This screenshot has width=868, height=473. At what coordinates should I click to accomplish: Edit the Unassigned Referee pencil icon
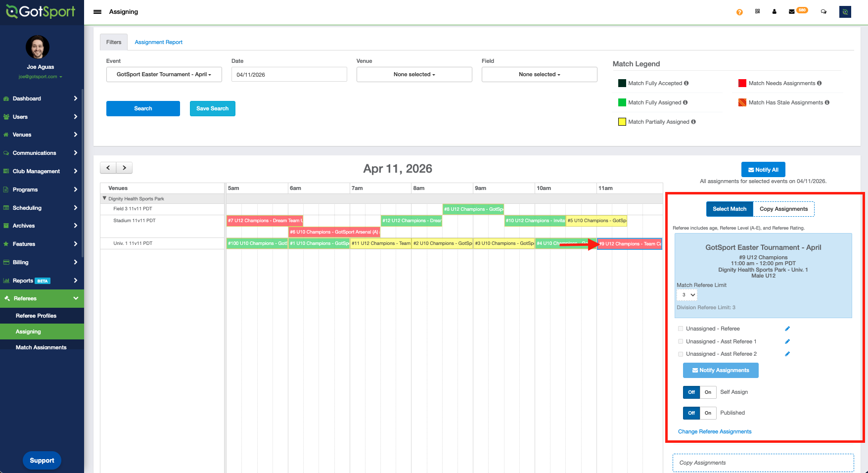787,329
